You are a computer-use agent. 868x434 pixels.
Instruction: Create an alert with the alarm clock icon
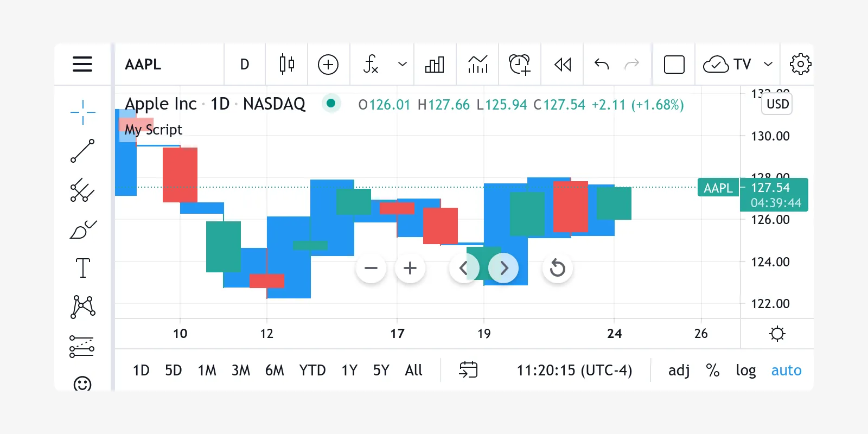pos(520,64)
